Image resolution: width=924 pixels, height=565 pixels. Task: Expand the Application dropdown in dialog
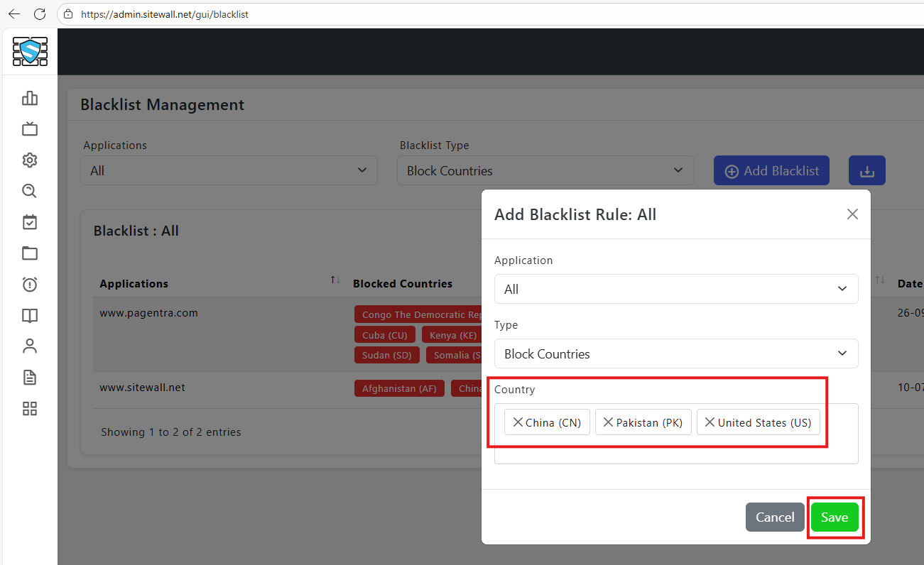675,289
